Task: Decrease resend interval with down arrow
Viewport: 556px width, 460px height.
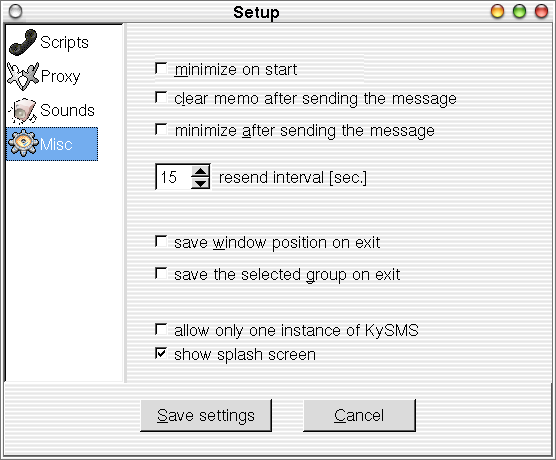Action: pyautogui.click(x=201, y=183)
